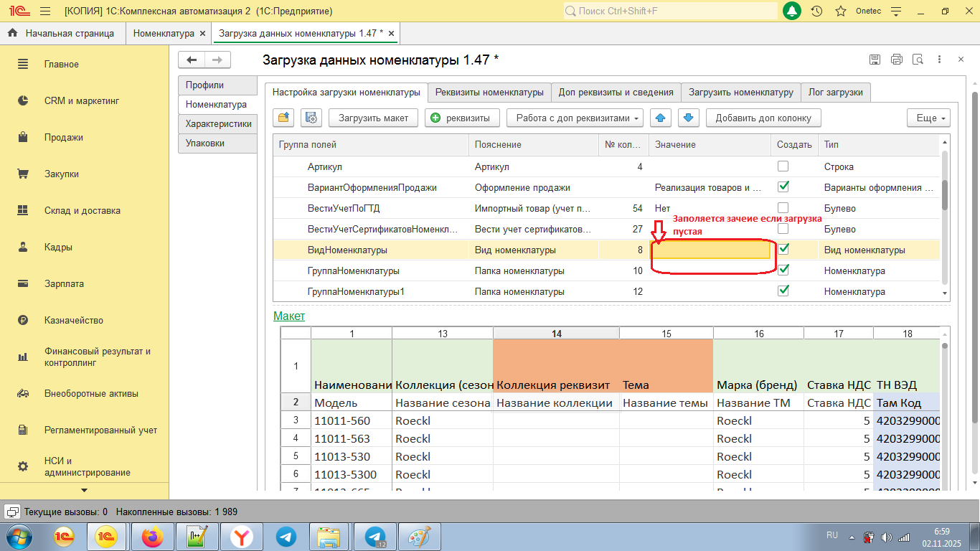The image size is (980, 551).
Task: Toggle Создать checkbox for Артикул row
Action: pyautogui.click(x=783, y=166)
